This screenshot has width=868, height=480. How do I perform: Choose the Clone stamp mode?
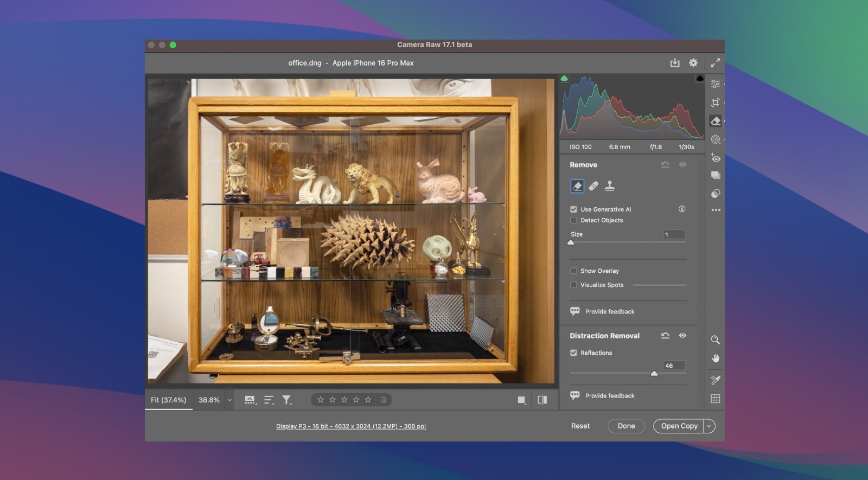coord(610,187)
